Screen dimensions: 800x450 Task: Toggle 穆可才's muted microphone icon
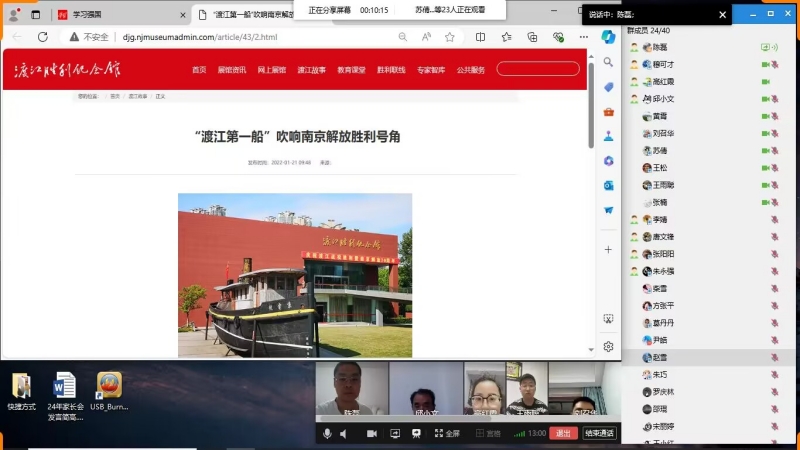[774, 64]
